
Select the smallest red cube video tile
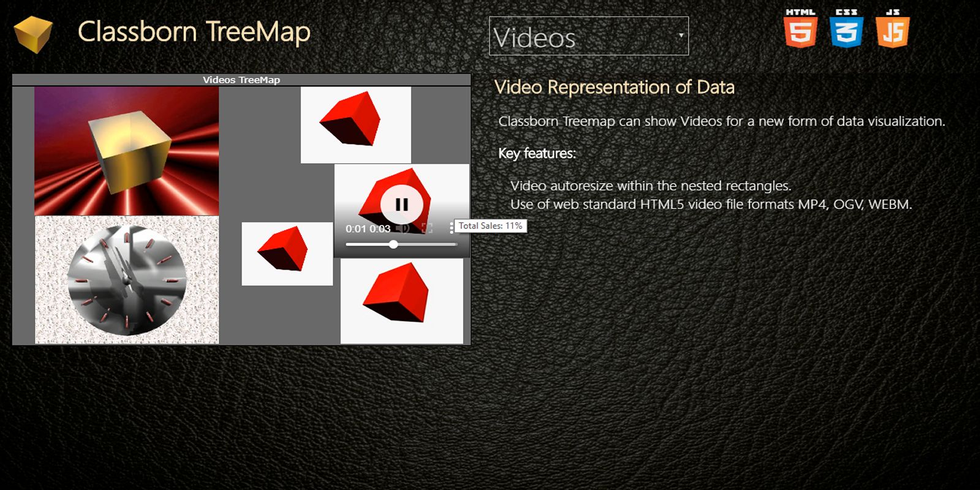click(287, 254)
